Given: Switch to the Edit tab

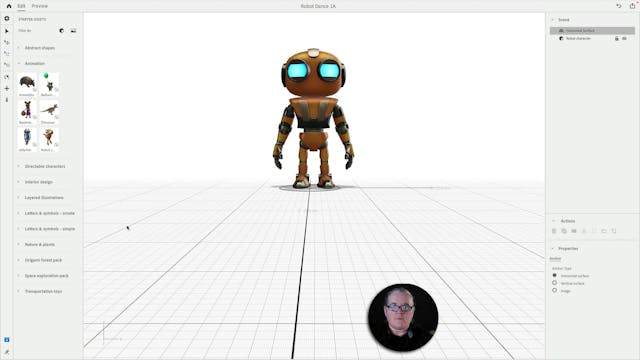Looking at the screenshot, I should [21, 6].
